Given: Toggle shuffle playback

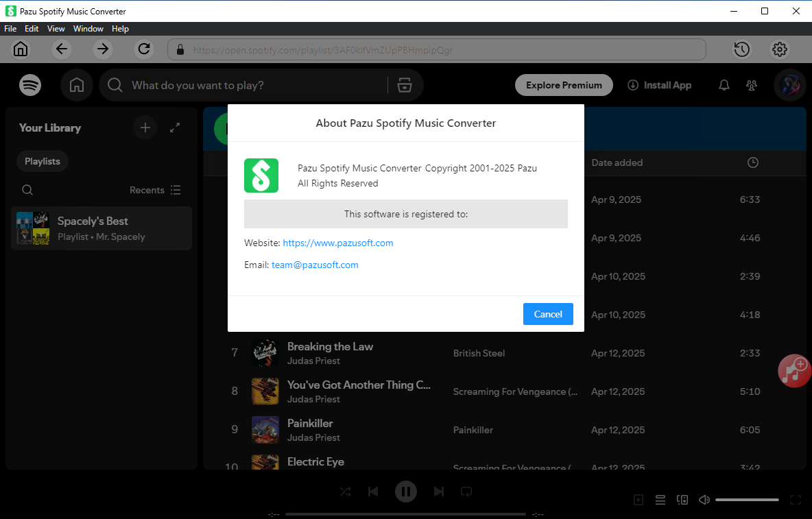Looking at the screenshot, I should pos(346,492).
